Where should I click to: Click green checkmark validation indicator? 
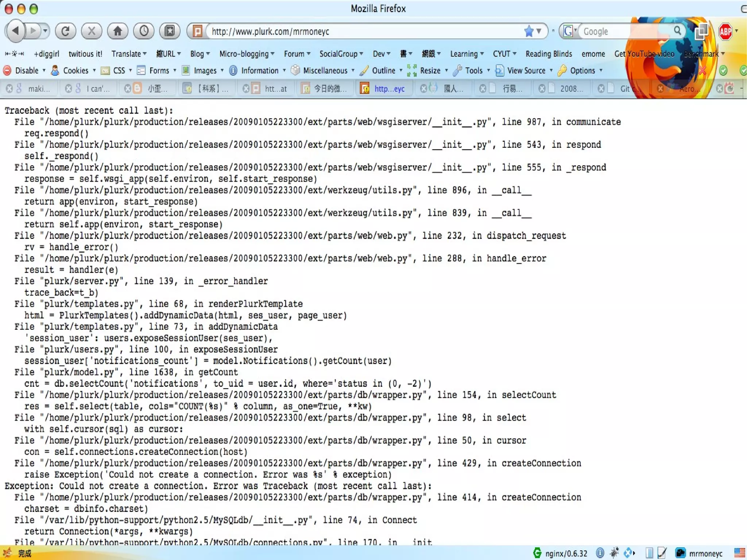pos(723,70)
